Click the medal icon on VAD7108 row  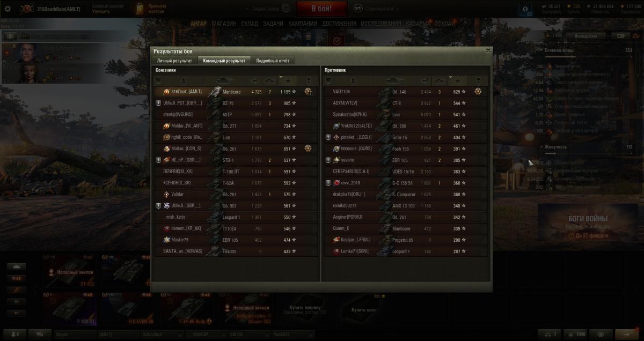(478, 92)
